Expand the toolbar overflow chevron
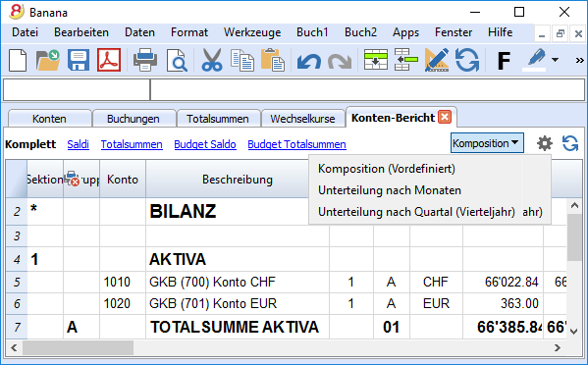Screen dimensions: 588x365 (x=579, y=60)
